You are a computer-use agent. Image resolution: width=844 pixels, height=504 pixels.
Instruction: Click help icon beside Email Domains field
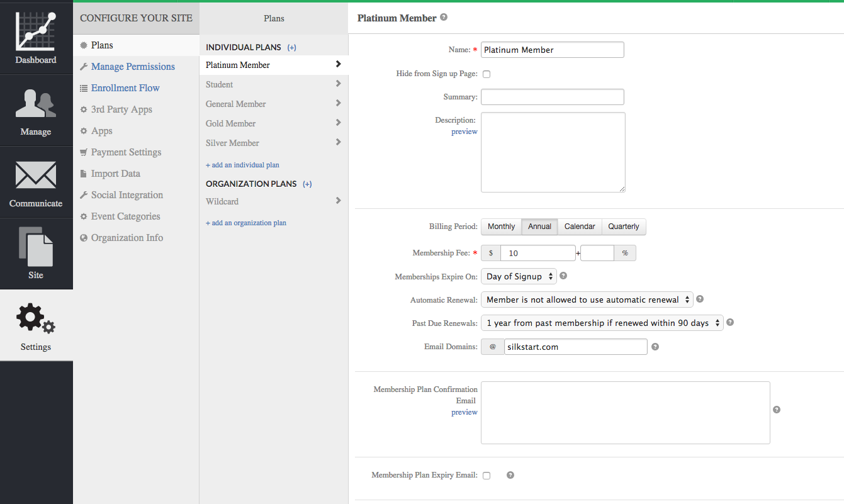pos(655,347)
